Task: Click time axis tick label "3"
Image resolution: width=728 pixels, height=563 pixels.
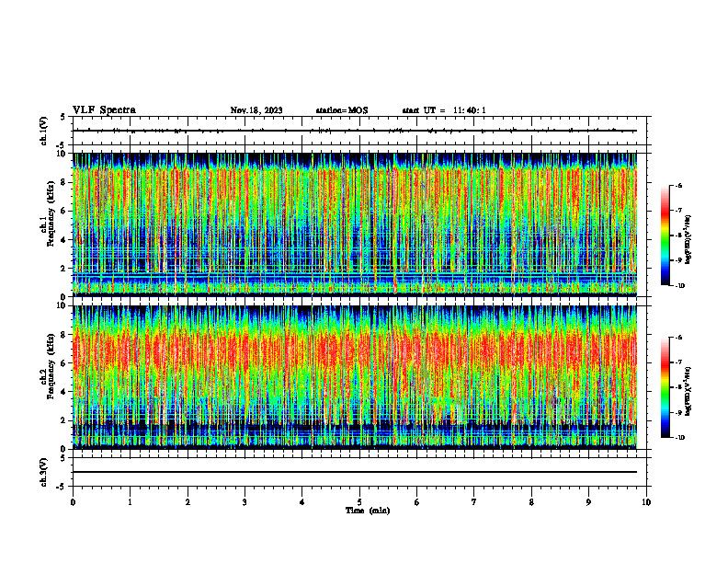Action: [245, 502]
